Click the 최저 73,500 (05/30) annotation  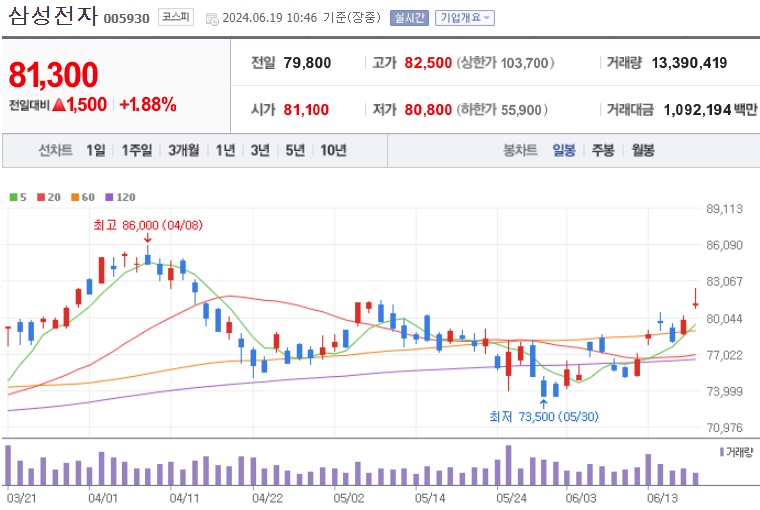pyautogui.click(x=544, y=416)
